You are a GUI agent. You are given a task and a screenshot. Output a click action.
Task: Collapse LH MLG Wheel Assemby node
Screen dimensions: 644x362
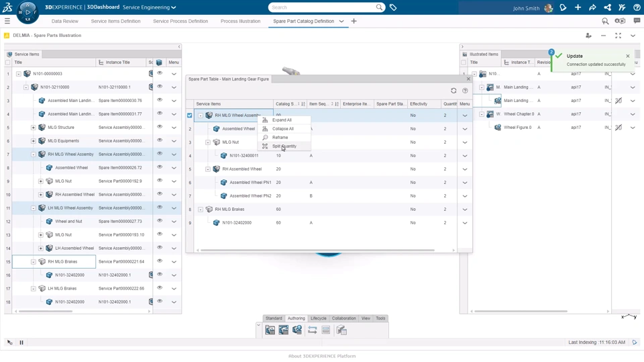point(34,208)
